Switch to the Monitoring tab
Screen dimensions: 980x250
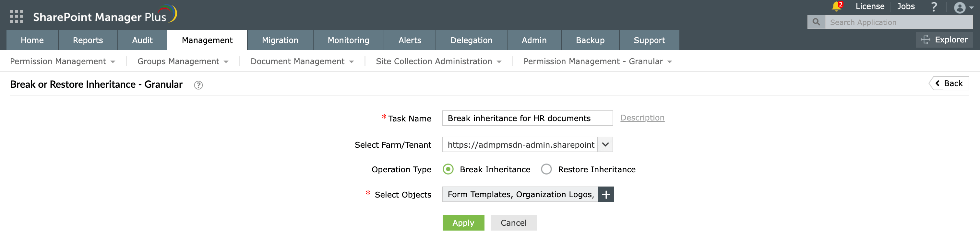click(x=349, y=40)
